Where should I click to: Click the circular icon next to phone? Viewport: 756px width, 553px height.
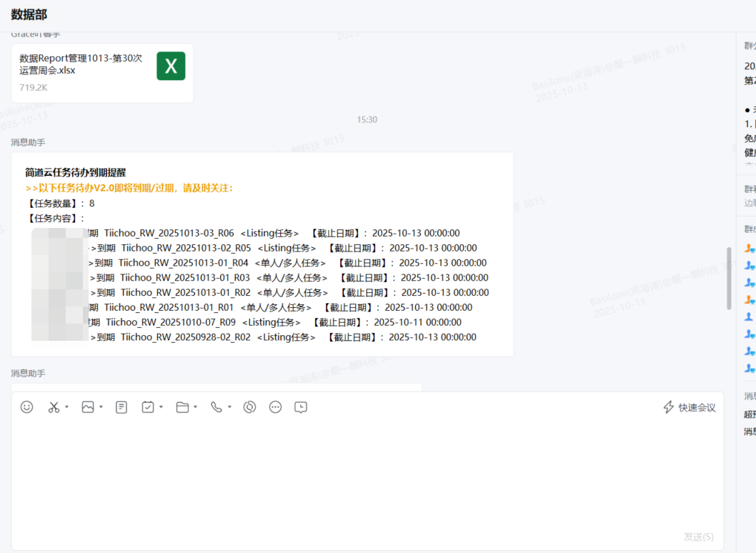pyautogui.click(x=249, y=407)
